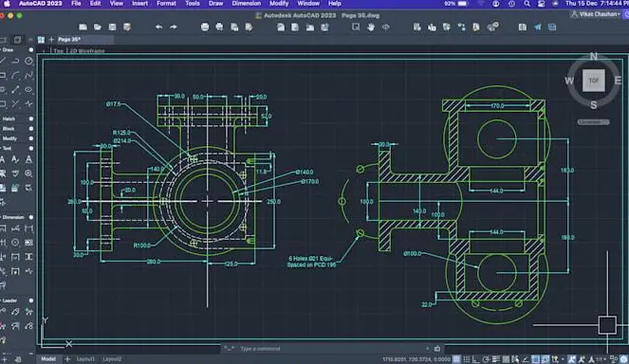Click the Undo arrow icon

tap(158, 27)
